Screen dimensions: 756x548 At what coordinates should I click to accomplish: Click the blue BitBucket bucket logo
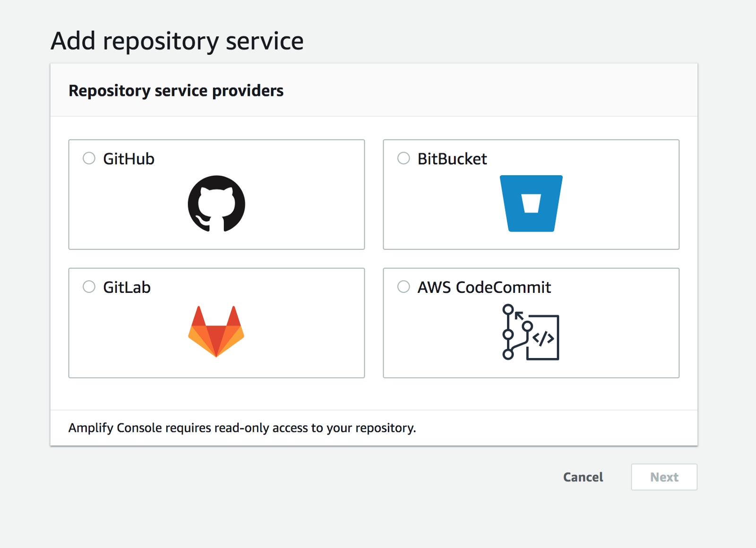[x=531, y=204]
